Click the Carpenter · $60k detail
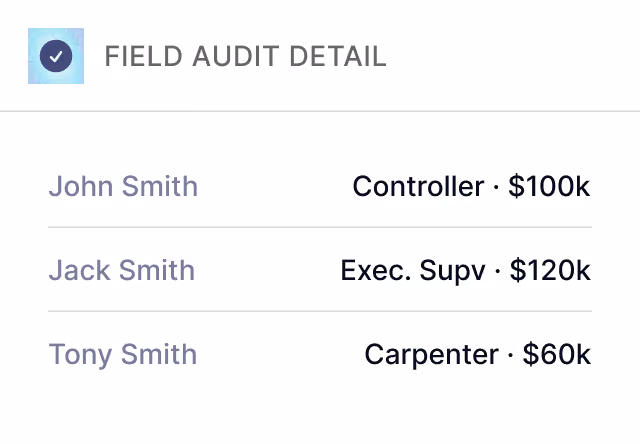 (477, 354)
